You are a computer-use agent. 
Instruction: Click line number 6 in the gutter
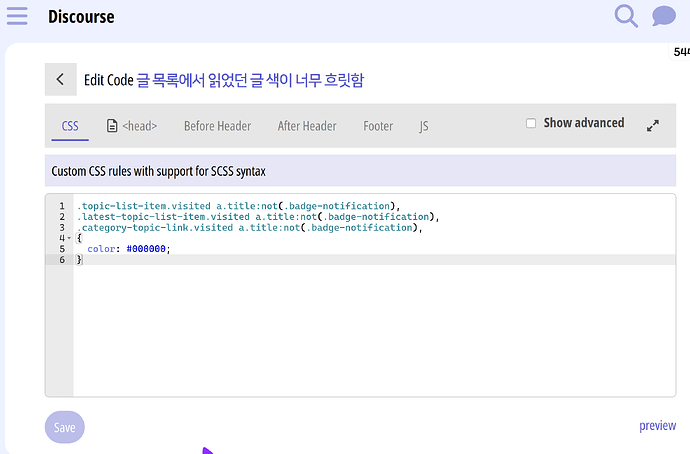(x=62, y=260)
